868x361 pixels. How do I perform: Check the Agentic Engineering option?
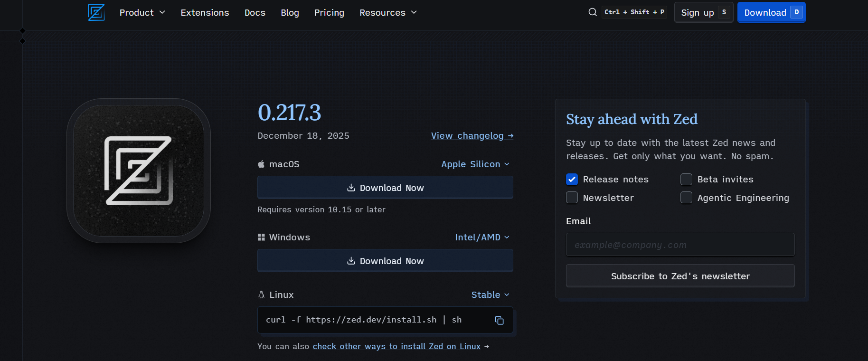click(686, 198)
